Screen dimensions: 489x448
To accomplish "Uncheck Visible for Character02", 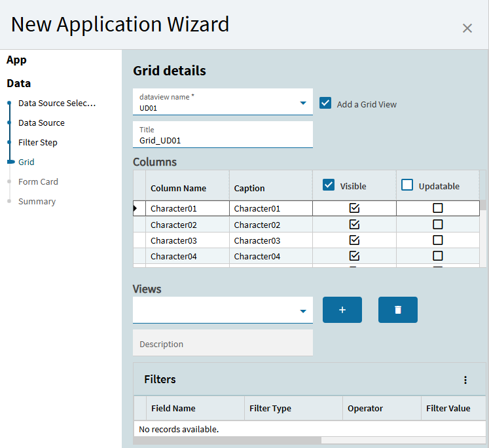I will click(x=354, y=224).
